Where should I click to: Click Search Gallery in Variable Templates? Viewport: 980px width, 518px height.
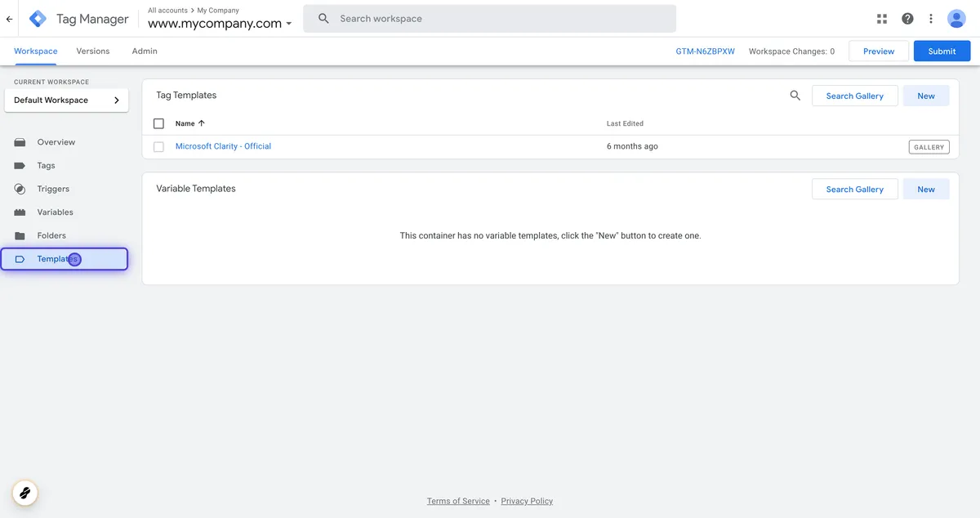coord(854,189)
